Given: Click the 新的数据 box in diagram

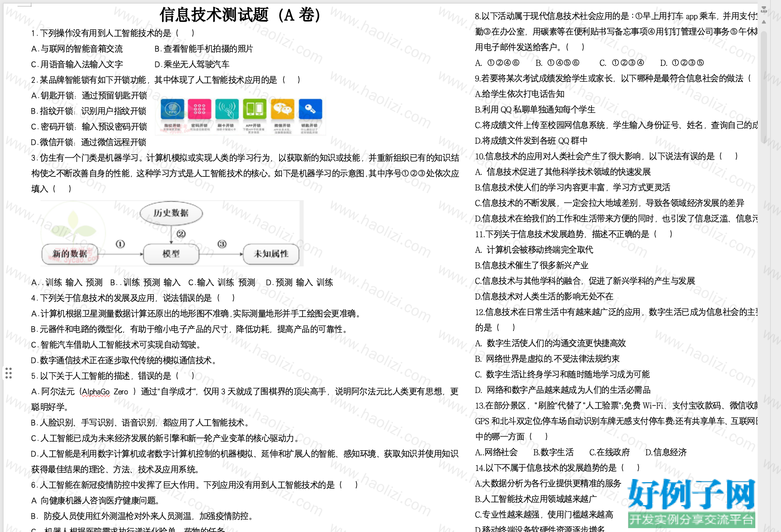Looking at the screenshot, I should click(70, 254).
